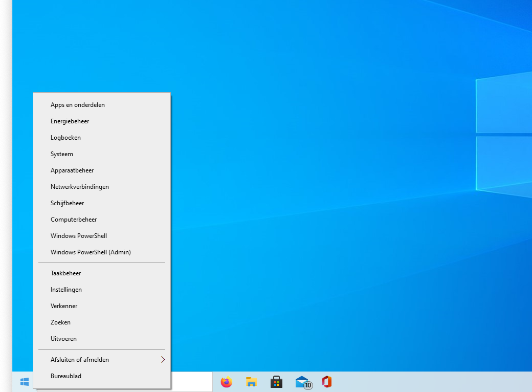Launch Schijfbeheer from the menu
The image size is (532, 392).
67,203
